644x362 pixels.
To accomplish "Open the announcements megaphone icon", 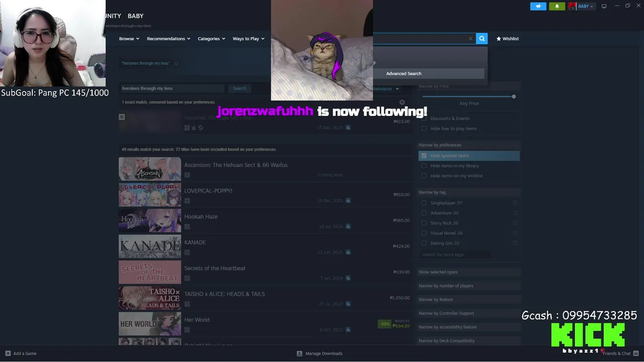I will point(538,6).
